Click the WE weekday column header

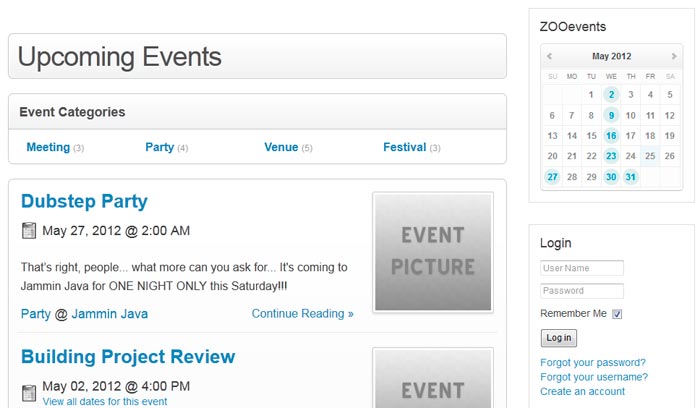coord(611,76)
